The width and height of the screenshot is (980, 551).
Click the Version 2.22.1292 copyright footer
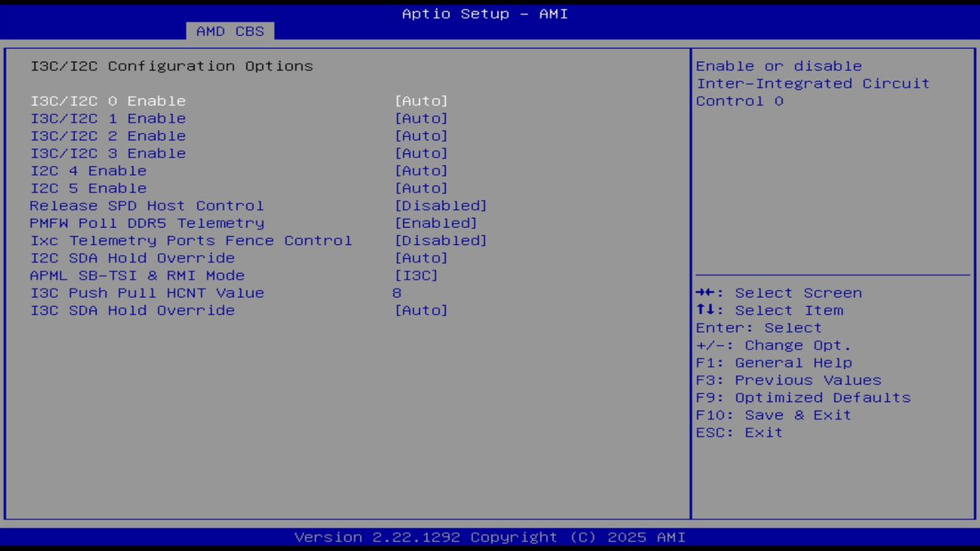click(x=490, y=537)
